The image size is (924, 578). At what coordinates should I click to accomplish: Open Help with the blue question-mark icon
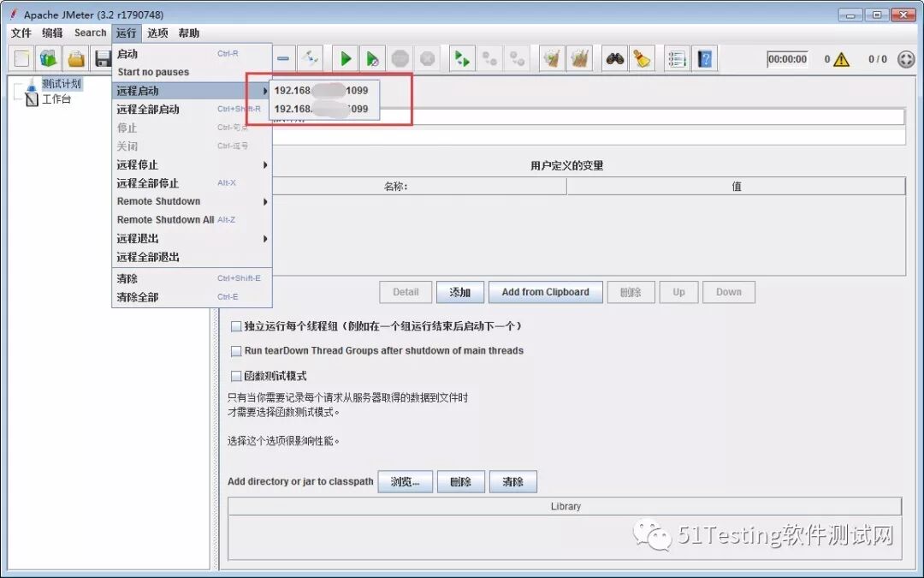coord(704,58)
